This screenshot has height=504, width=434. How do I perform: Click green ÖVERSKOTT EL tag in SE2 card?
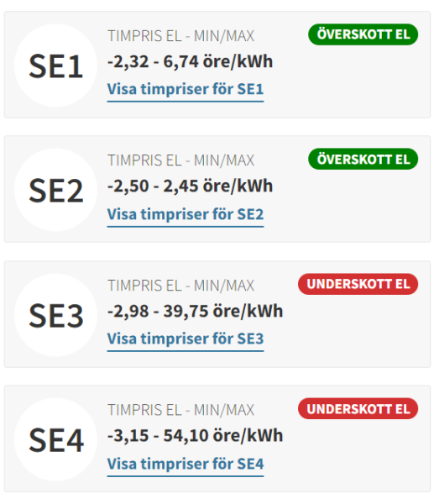pos(363,159)
